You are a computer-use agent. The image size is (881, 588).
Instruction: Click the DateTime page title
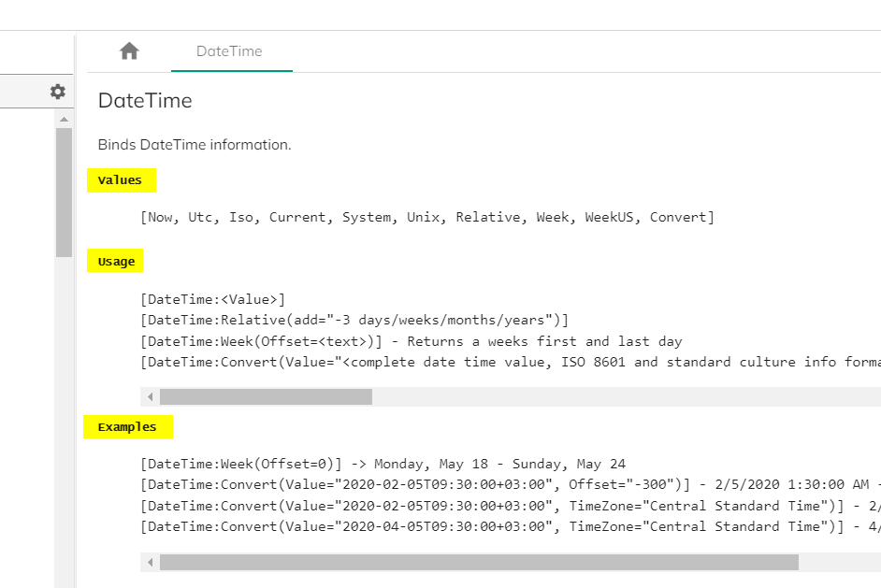145,101
